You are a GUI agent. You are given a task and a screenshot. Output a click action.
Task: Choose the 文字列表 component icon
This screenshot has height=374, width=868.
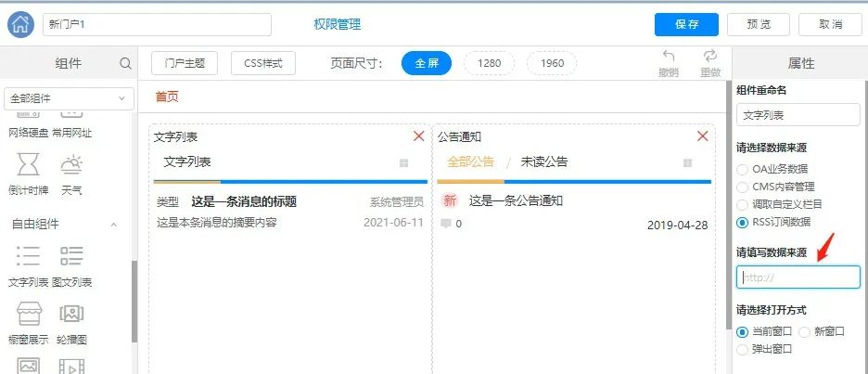(x=28, y=256)
